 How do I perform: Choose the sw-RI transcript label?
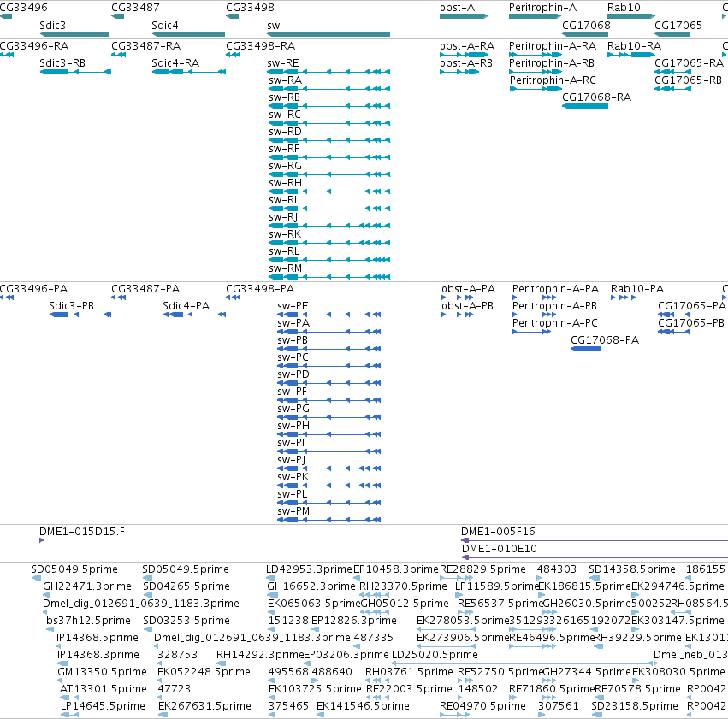pos(282,200)
